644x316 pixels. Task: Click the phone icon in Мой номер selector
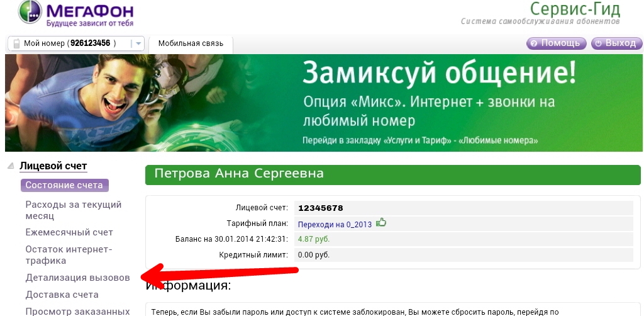pyautogui.click(x=15, y=43)
